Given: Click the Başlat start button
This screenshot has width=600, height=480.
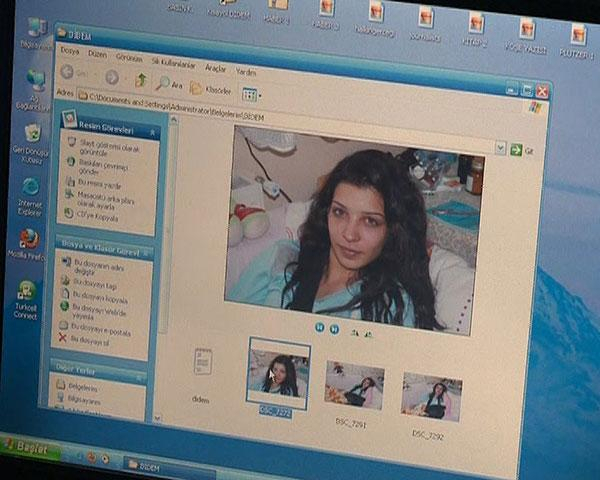Looking at the screenshot, I should (30, 447).
